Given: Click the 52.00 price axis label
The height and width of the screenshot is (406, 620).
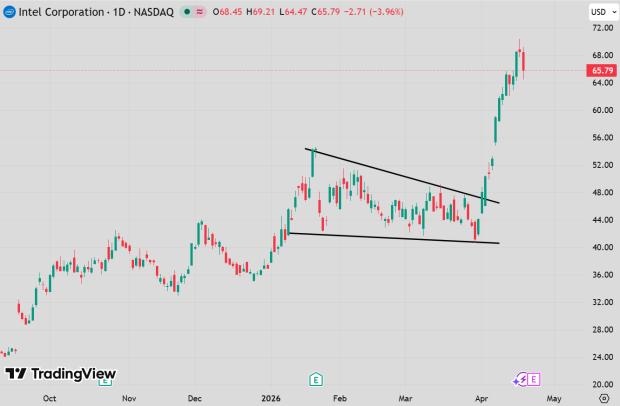Looking at the screenshot, I should pos(603,165).
